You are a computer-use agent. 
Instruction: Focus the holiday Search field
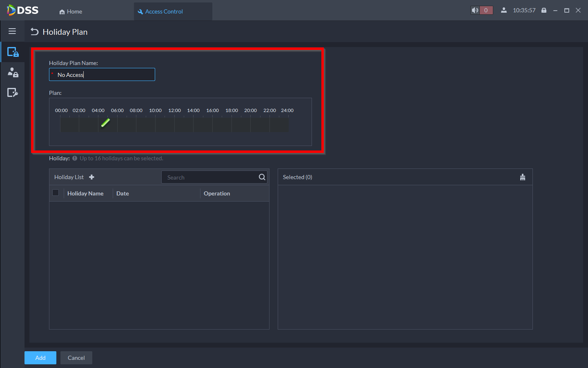point(209,177)
